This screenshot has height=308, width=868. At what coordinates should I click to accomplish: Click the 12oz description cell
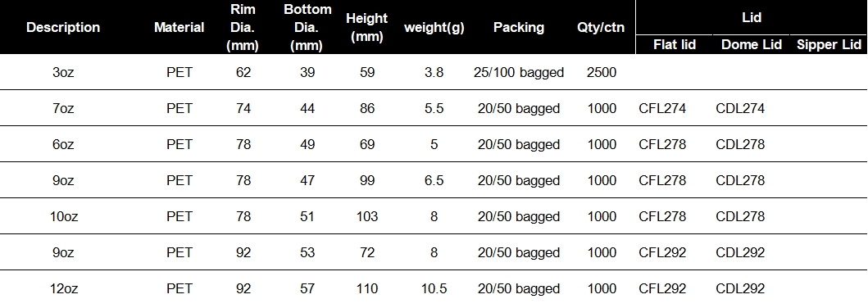click(x=63, y=288)
